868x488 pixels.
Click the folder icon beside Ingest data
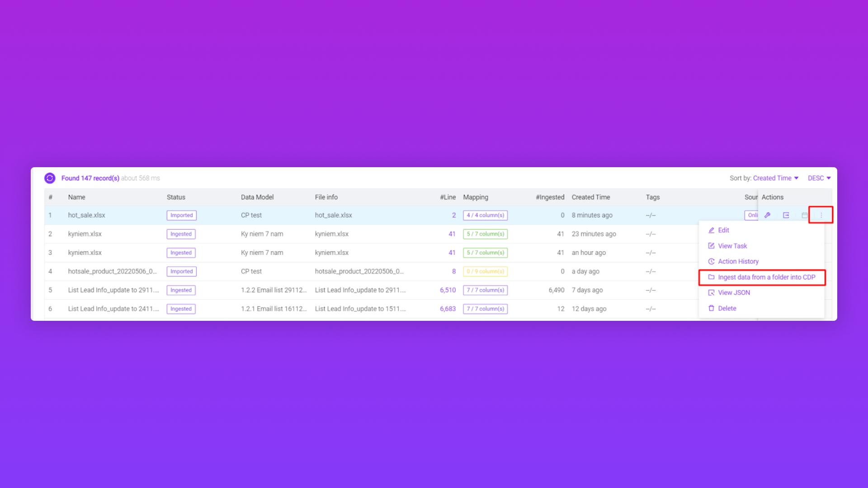(x=711, y=277)
